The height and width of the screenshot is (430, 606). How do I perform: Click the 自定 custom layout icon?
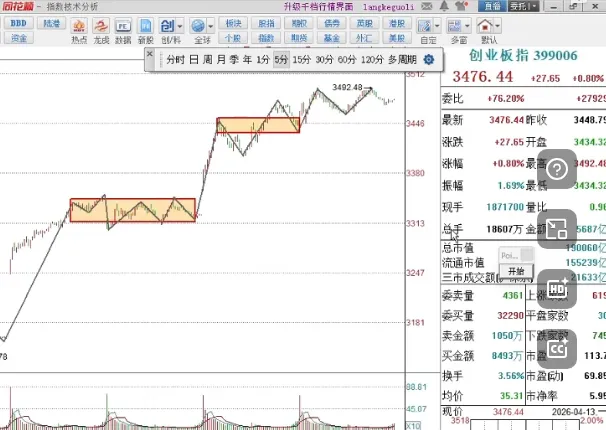coord(424,27)
